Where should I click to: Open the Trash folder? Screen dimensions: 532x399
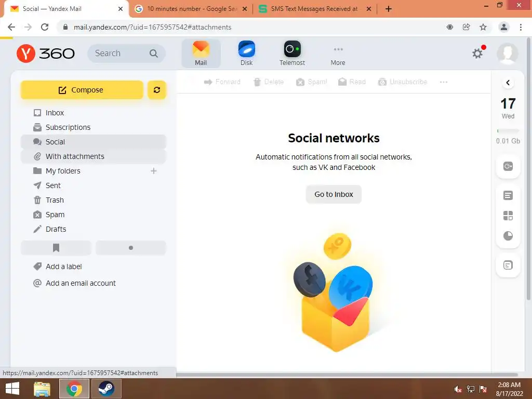(x=94, y=200)
